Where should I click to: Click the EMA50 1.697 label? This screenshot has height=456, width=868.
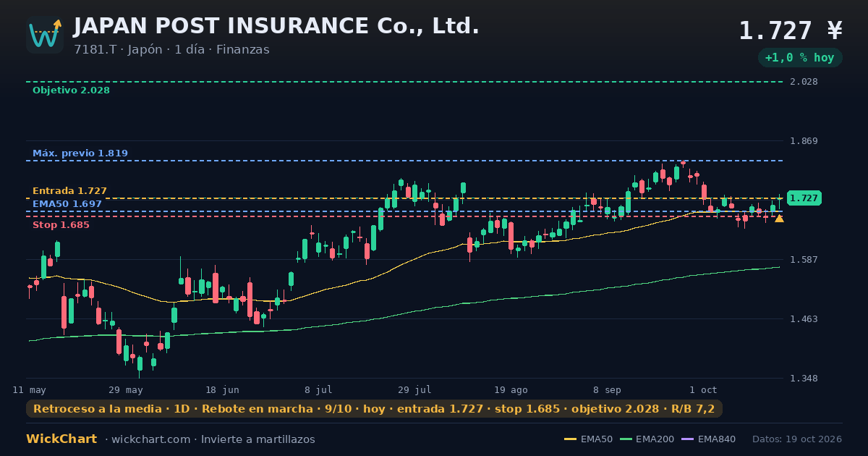(x=67, y=204)
